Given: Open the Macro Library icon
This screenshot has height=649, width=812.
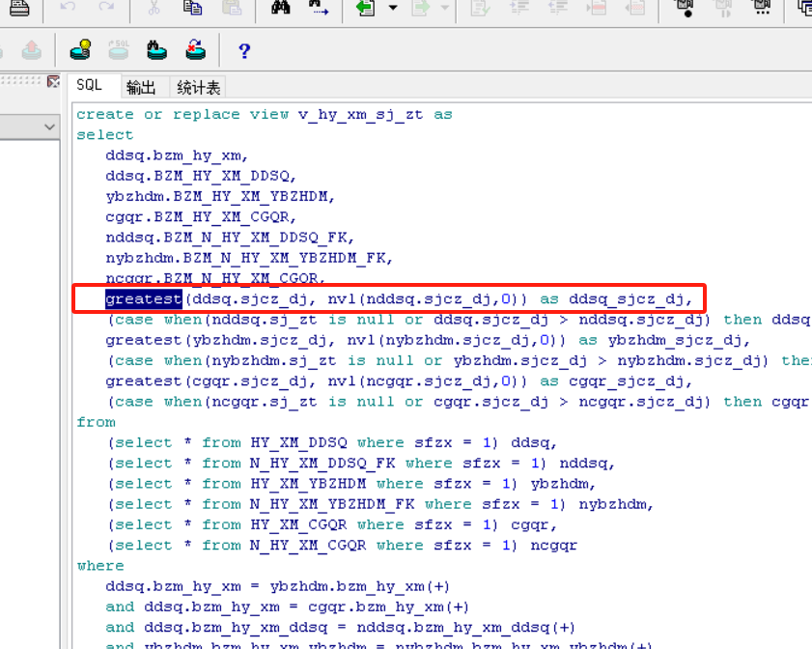Looking at the screenshot, I should [762, 9].
